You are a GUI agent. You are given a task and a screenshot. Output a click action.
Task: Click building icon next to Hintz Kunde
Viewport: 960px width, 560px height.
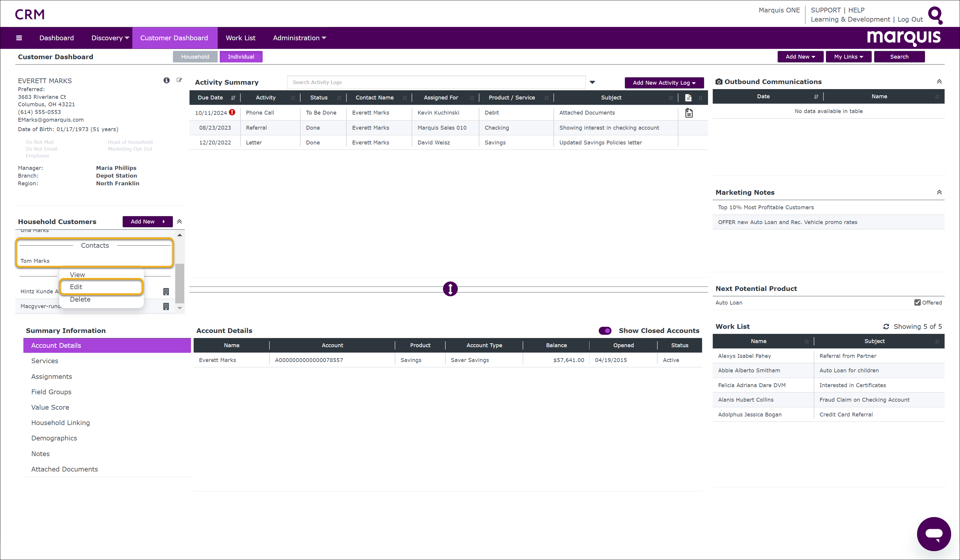(x=166, y=291)
